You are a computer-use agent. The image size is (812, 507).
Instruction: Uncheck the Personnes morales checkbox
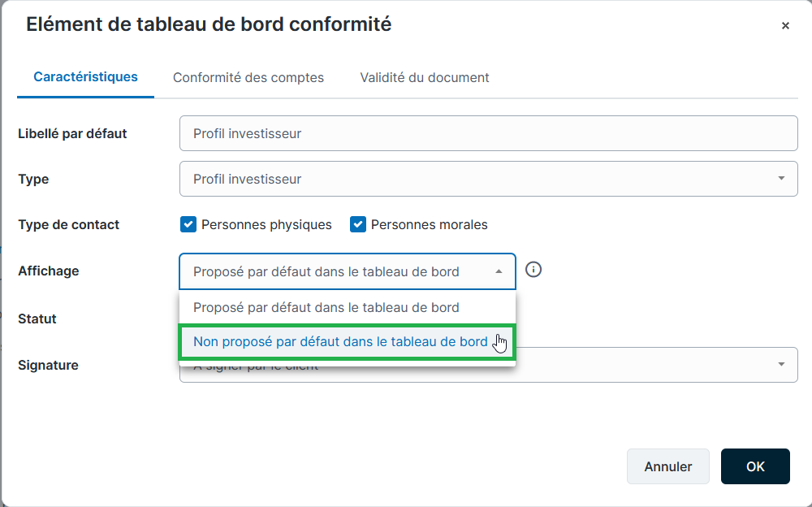(358, 224)
